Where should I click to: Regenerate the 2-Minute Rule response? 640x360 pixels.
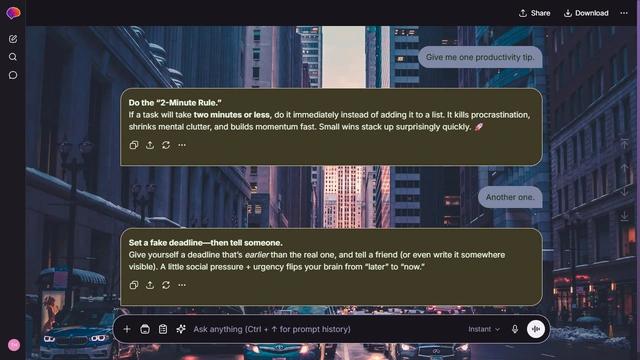pos(166,145)
